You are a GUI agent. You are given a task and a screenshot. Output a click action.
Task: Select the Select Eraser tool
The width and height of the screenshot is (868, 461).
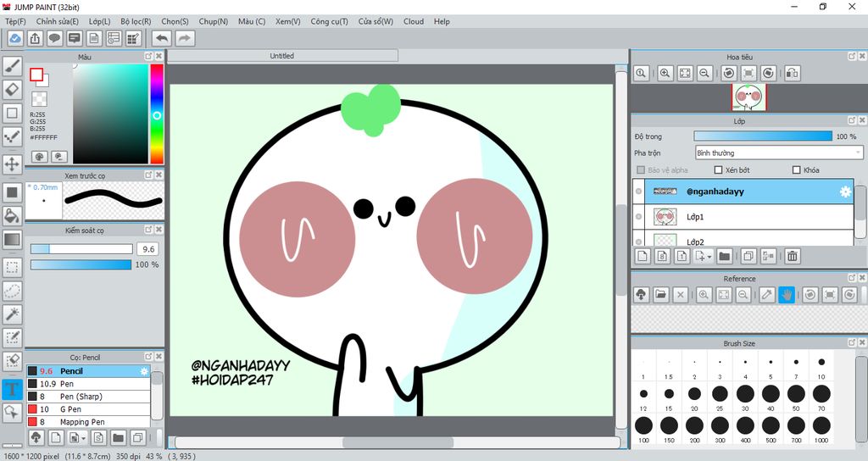[x=12, y=361]
